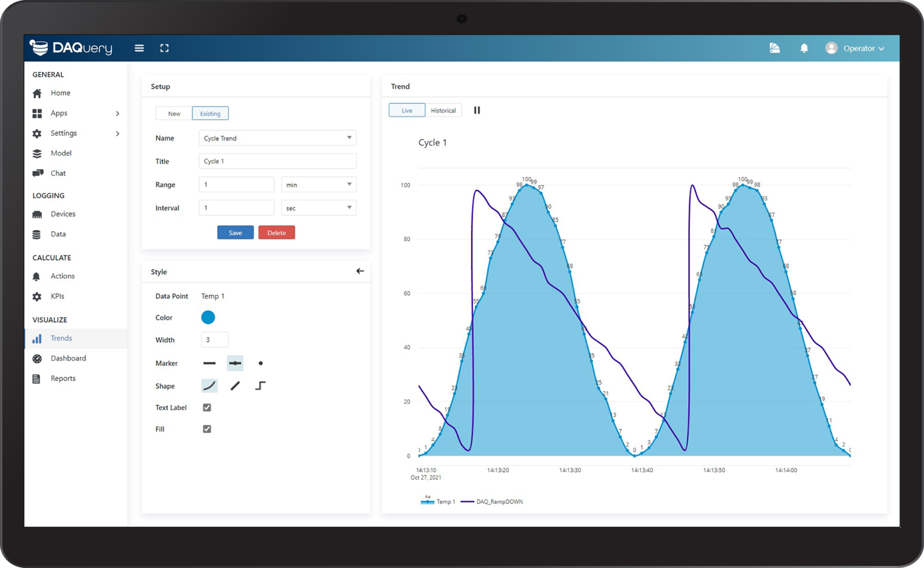The image size is (924, 568).
Task: Disable the Fill checkbox
Action: 207,429
